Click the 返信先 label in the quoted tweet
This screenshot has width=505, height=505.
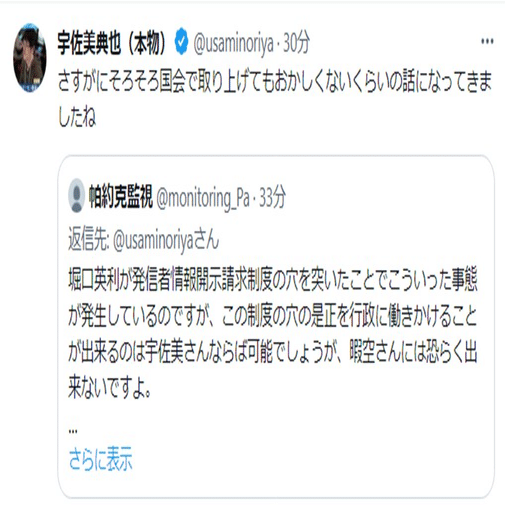89,239
